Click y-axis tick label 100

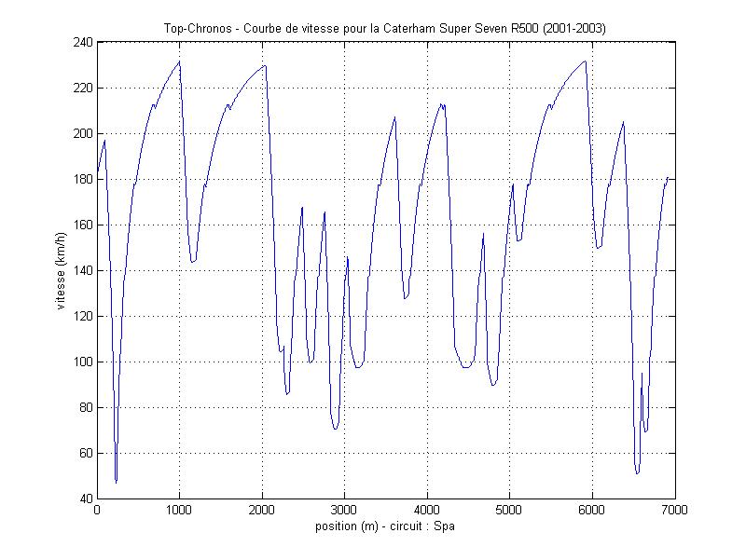point(83,362)
